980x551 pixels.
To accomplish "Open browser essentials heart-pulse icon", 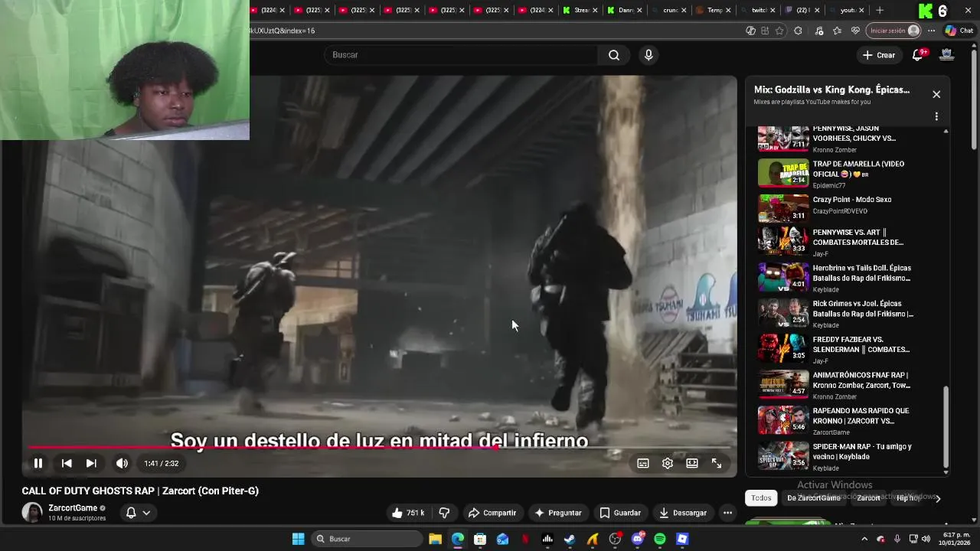I will pos(856,31).
